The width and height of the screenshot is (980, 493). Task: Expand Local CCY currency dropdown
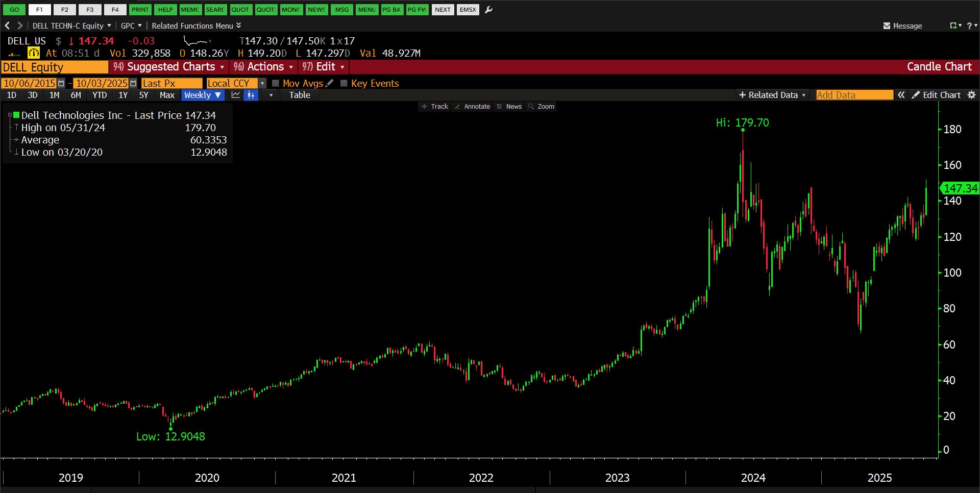tap(262, 83)
